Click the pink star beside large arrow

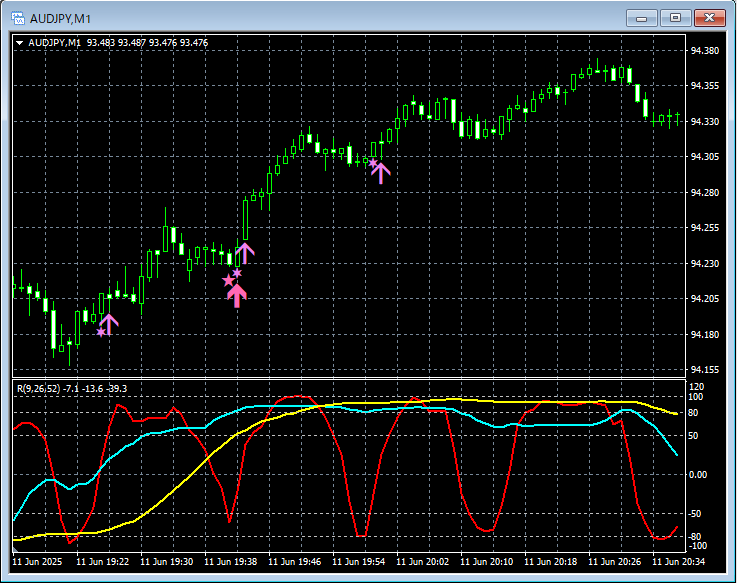coord(228,281)
